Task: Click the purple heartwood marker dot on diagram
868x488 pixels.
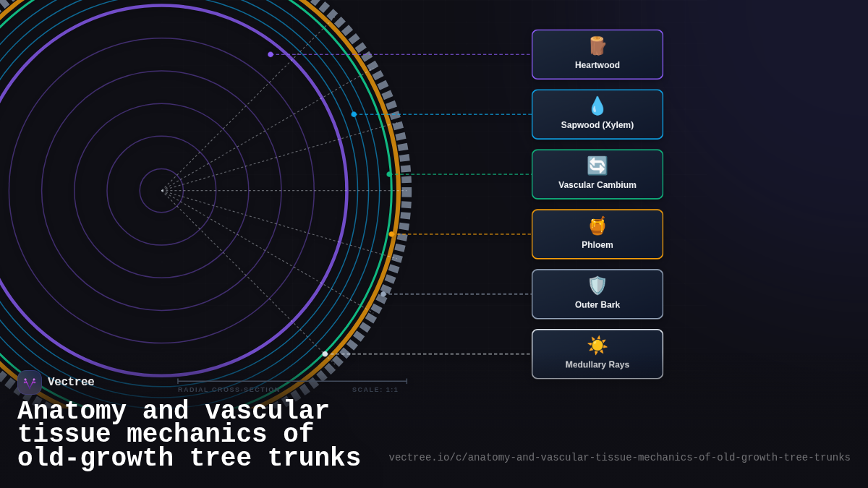Action: click(271, 54)
